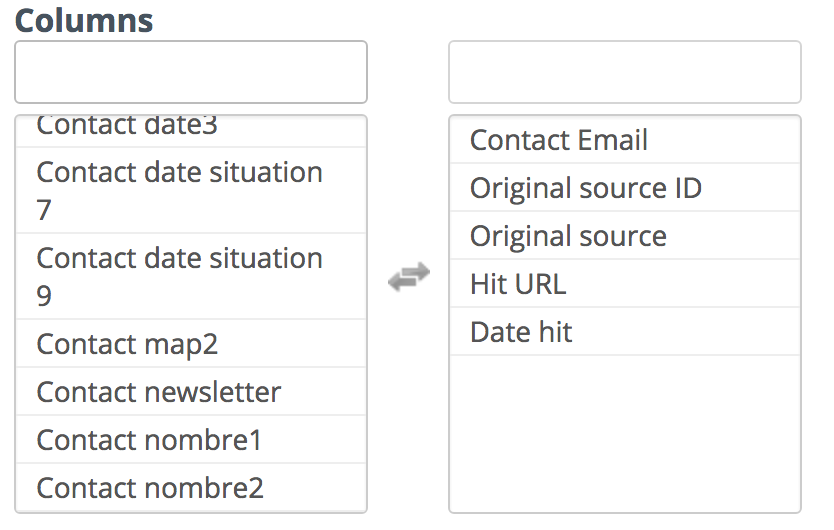Select Contact date3 in available columns
This screenshot has height=530, width=834.
[191, 131]
